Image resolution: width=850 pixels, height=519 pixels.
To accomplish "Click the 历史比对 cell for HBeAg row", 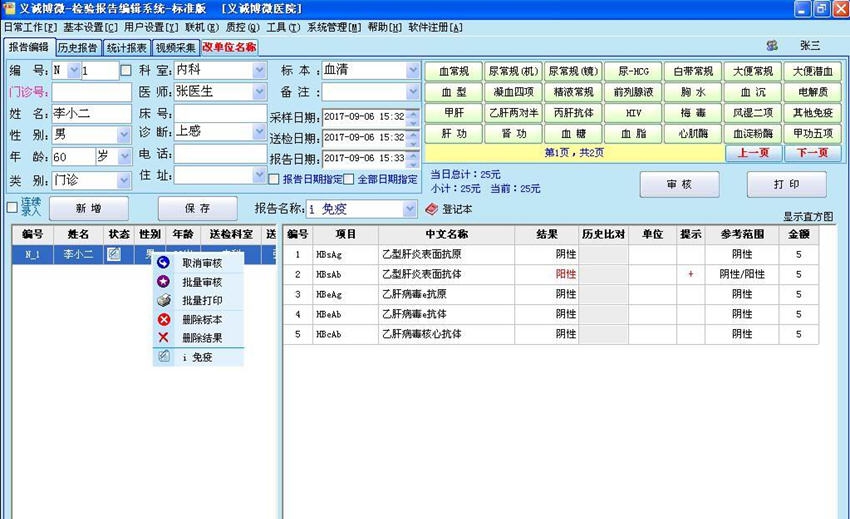I will click(x=603, y=294).
